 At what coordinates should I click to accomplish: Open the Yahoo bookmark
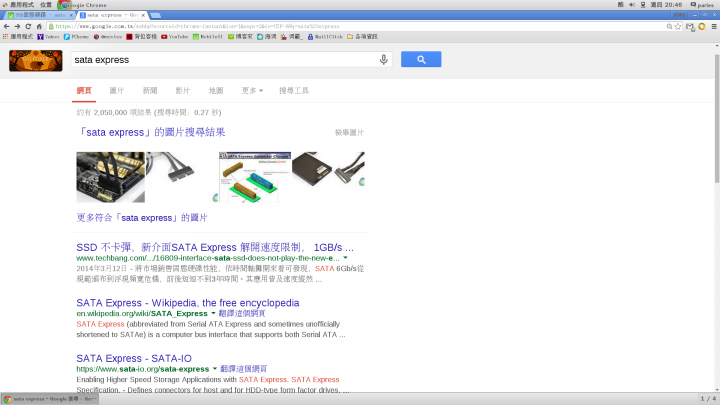[48, 36]
